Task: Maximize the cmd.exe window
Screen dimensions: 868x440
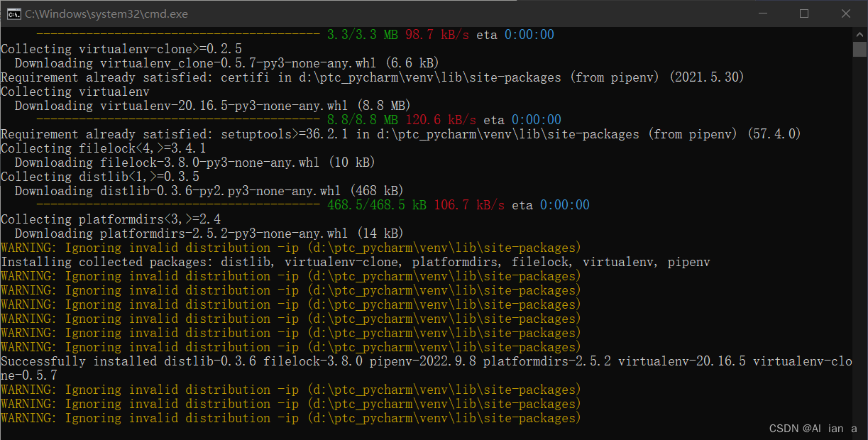Action: pos(804,13)
